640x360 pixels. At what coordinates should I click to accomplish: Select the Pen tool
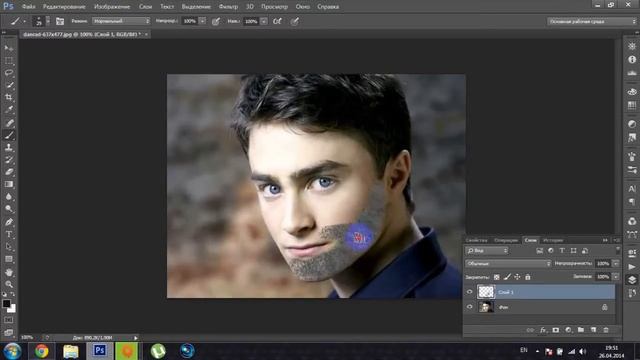(9, 222)
